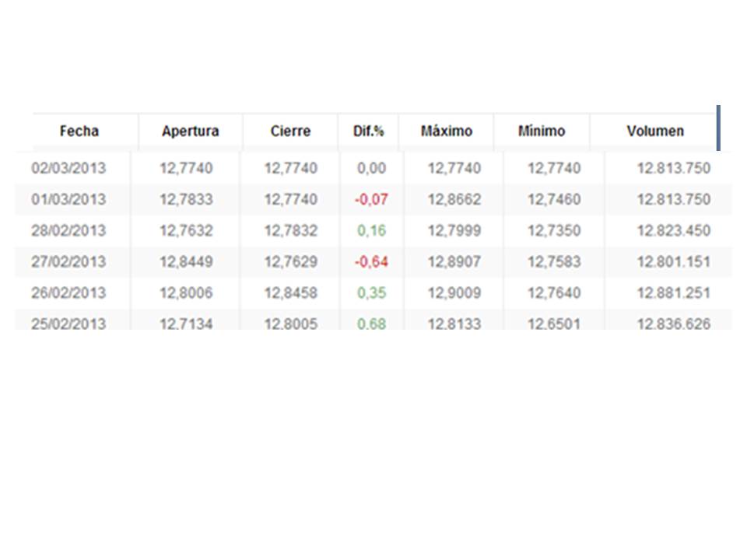The height and width of the screenshot is (560, 747).
Task: Click minimum value 12,7460
Action: [554, 199]
